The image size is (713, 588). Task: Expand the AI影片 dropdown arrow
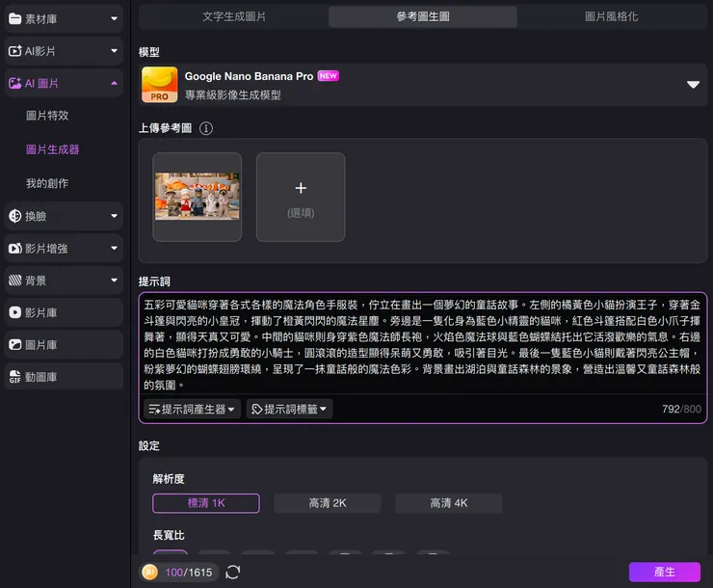click(x=114, y=51)
